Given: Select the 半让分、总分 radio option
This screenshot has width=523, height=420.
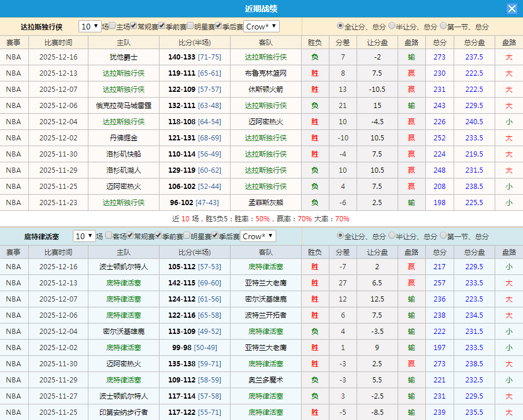Looking at the screenshot, I should (x=392, y=26).
